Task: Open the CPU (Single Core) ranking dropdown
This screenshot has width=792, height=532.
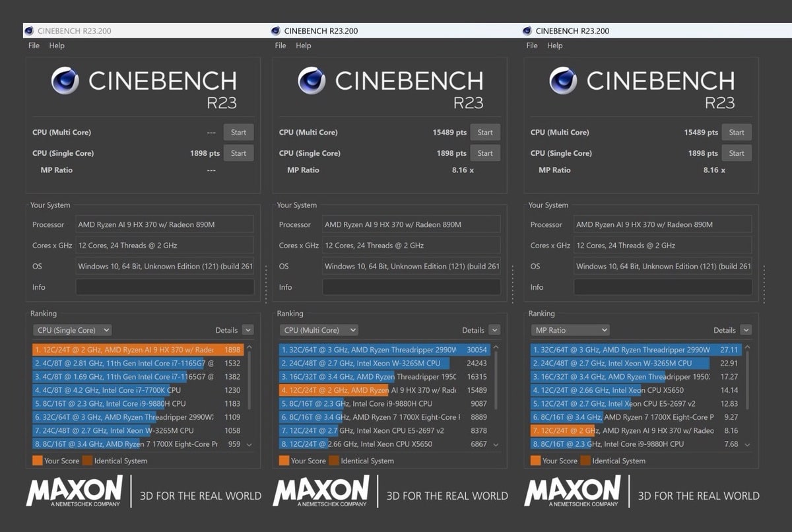Action: tap(72, 330)
